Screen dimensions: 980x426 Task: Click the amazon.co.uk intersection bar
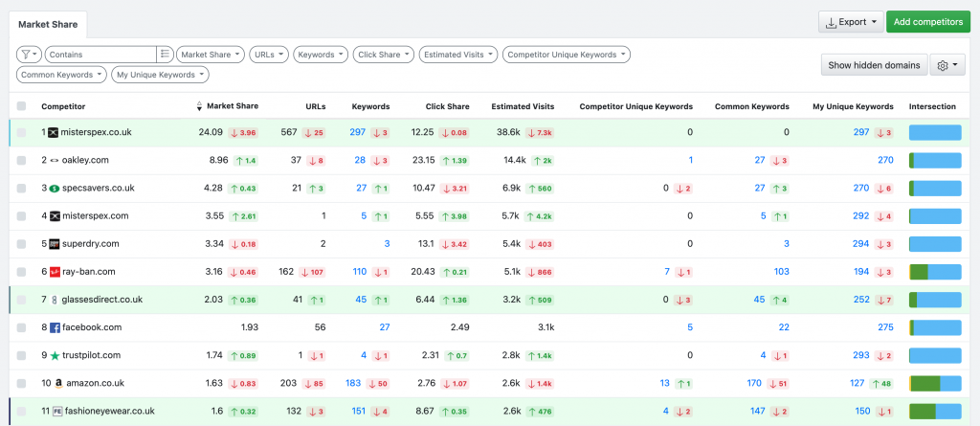pyautogui.click(x=935, y=383)
